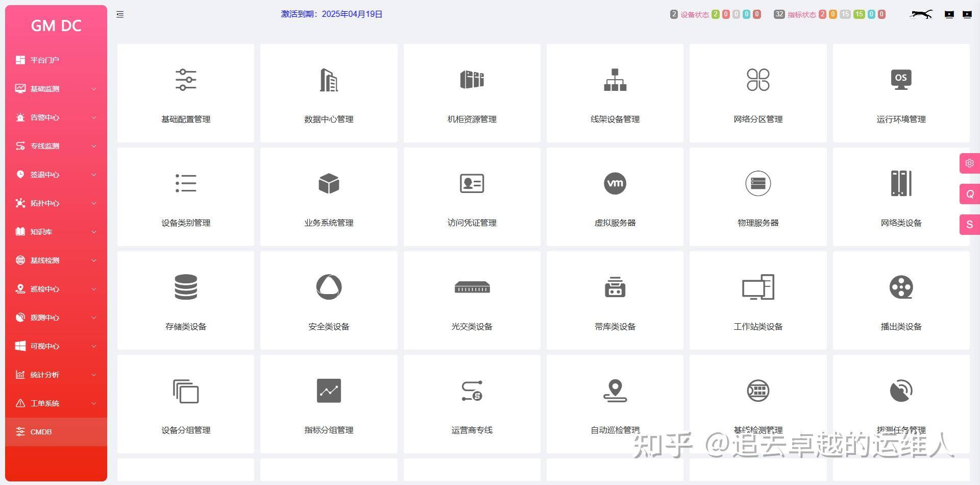This screenshot has width=980, height=485.
Task: Open 光交类设备 switch icon tile
Action: tap(472, 300)
